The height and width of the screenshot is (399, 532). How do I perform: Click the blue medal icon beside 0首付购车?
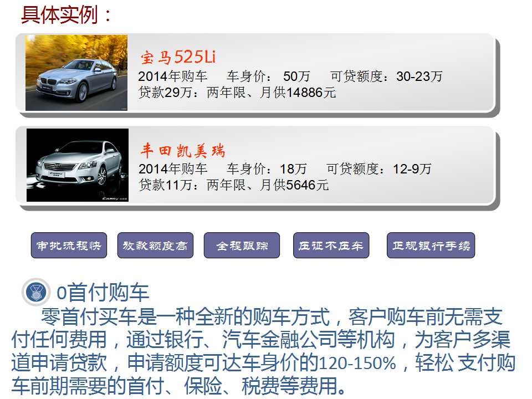(37, 292)
